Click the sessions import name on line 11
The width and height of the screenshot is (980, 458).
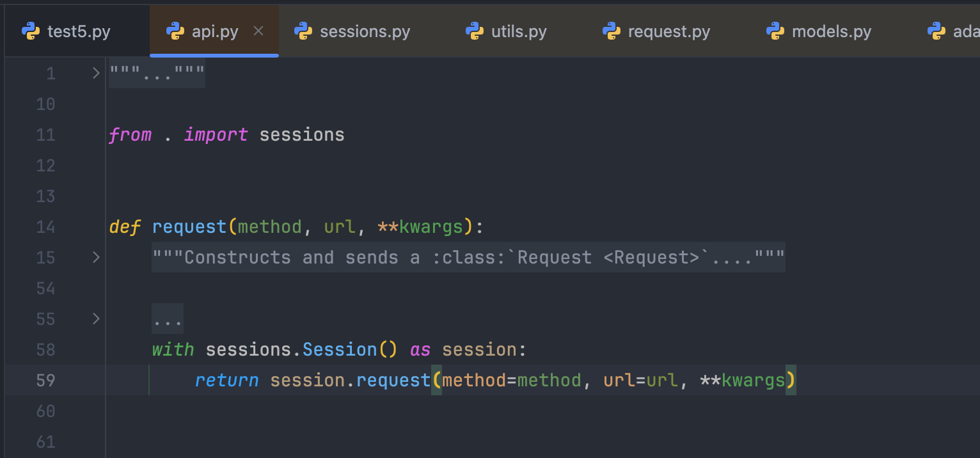(302, 135)
